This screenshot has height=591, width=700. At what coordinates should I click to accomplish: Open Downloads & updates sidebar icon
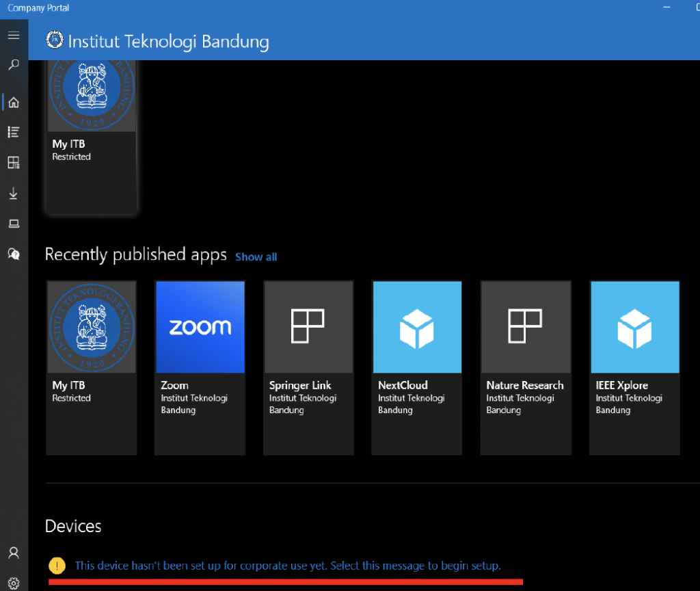(14, 193)
